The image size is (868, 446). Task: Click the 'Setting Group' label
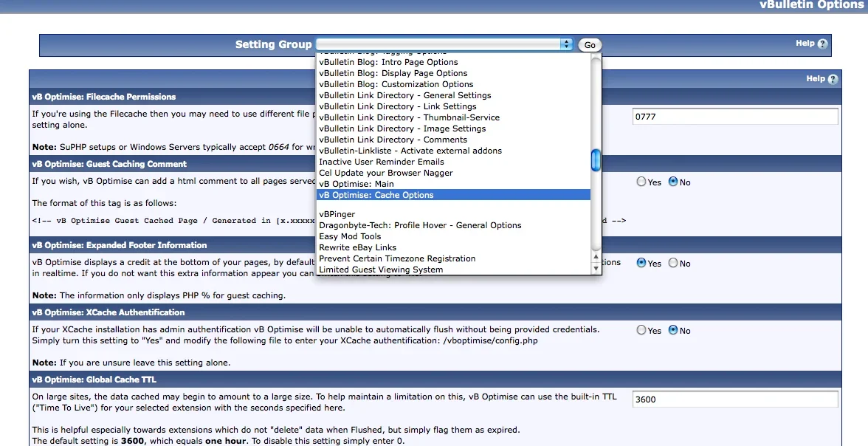[x=273, y=44]
